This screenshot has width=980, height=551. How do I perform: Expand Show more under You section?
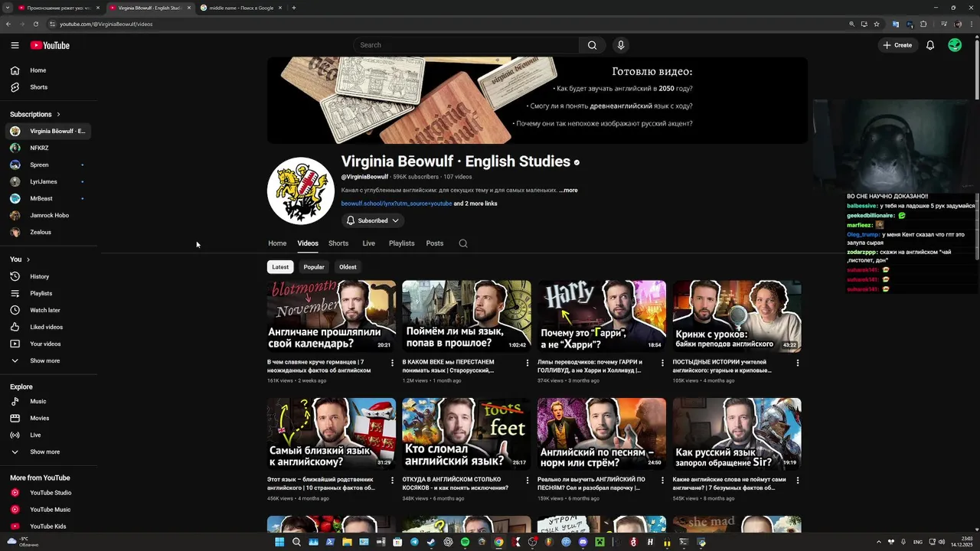49,360
